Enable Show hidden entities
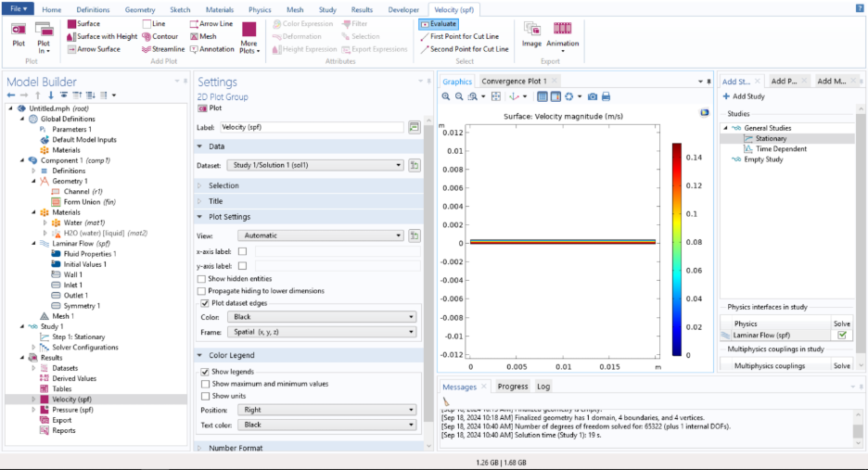Viewport: 868px width, 470px height. coord(201,279)
